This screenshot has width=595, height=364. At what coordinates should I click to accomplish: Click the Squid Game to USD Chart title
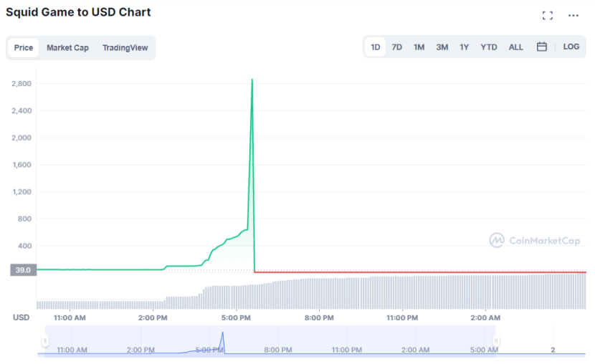tap(78, 12)
